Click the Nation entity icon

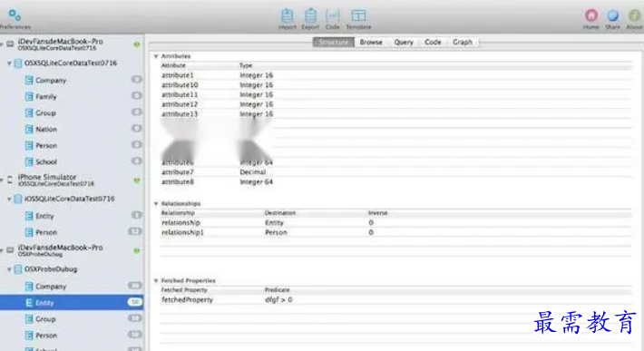(x=29, y=129)
